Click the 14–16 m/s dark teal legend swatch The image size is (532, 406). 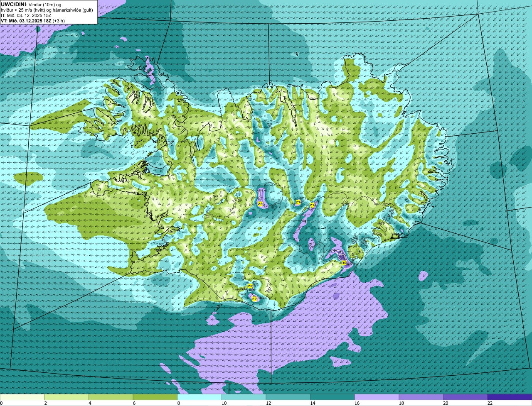[332, 397]
